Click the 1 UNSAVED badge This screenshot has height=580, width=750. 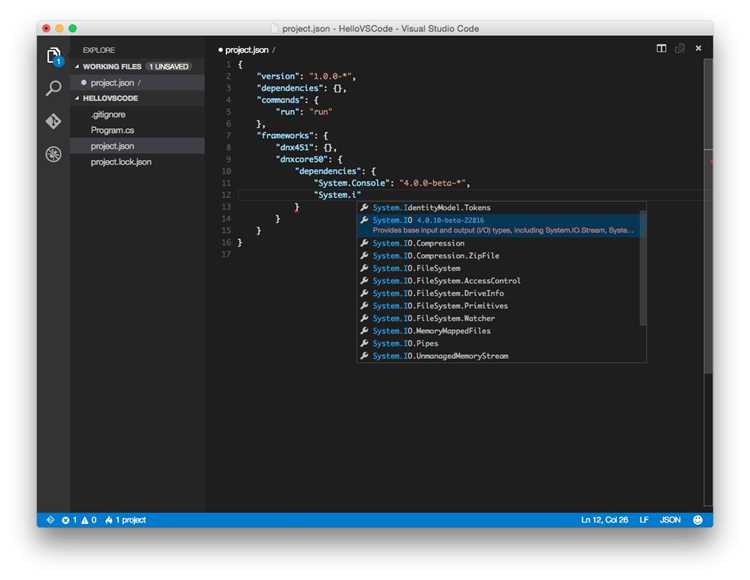pos(168,66)
